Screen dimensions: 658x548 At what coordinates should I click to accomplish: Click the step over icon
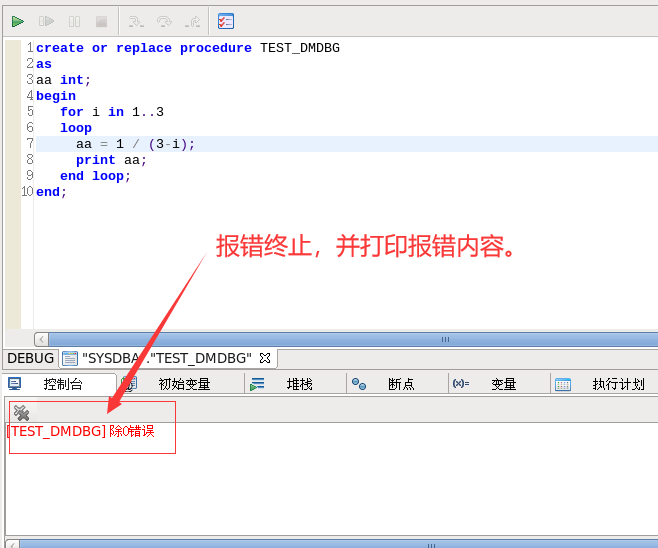tap(164, 21)
